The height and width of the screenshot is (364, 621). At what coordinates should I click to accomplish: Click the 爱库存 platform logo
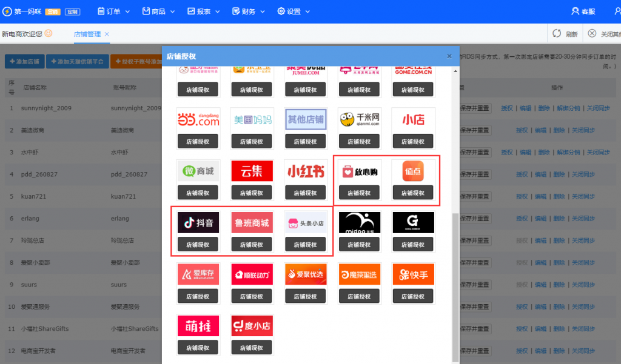pyautogui.click(x=198, y=274)
